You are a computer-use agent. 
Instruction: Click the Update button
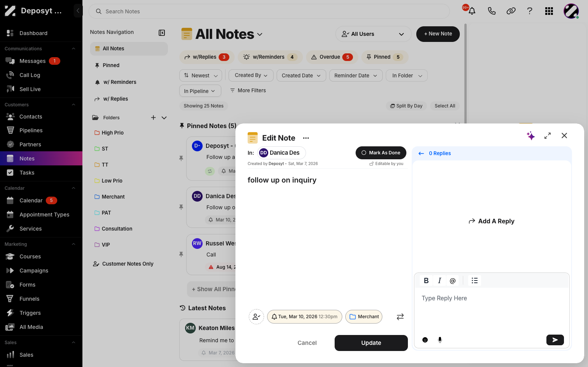coord(371,343)
